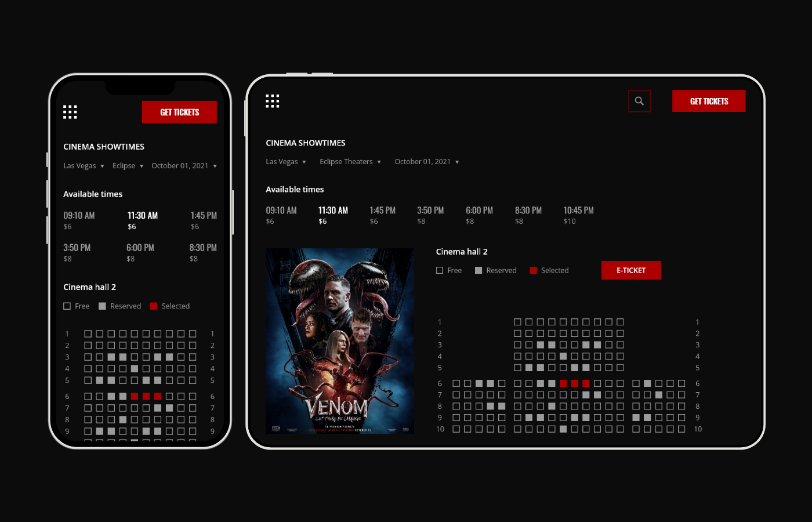The height and width of the screenshot is (522, 812).
Task: Deselect the leftmost red seat in phone row 6
Action: (x=135, y=397)
